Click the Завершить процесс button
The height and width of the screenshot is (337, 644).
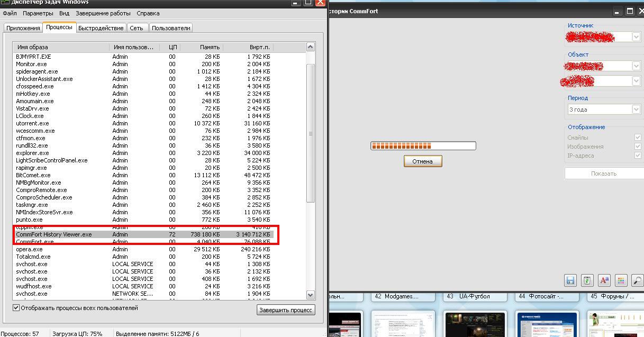[286, 311]
